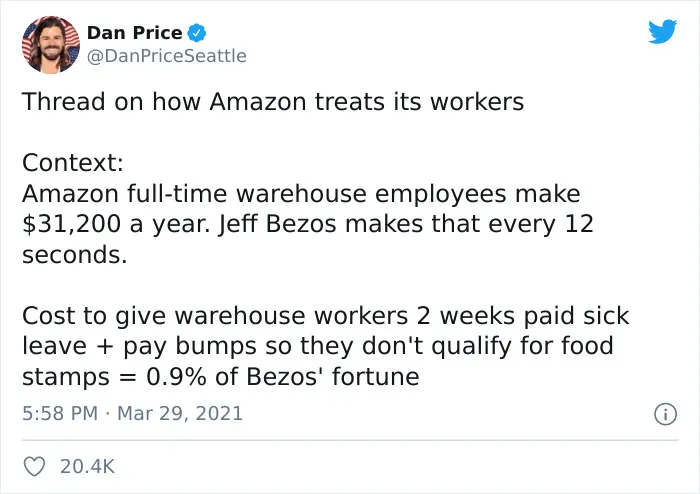This screenshot has height=494, width=700.
Task: Visit the @DanPriceSeattle handle link
Action: [167, 56]
